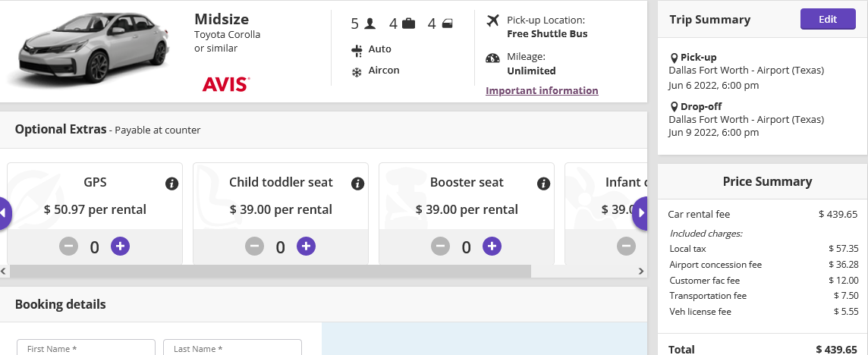This screenshot has width=868, height=355.
Task: Click the horizontal scrollbar right arrow
Action: pyautogui.click(x=641, y=272)
